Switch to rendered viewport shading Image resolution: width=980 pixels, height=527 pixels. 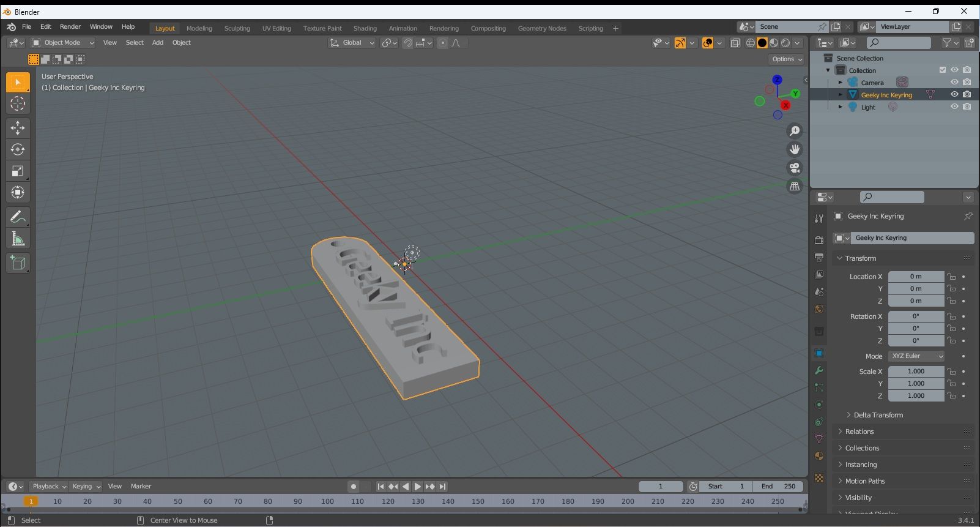(x=785, y=43)
